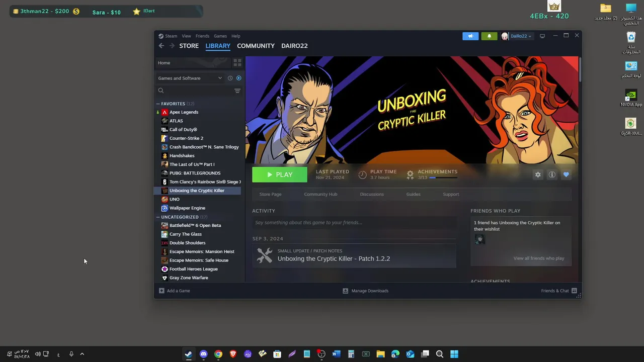Click the recent activity clock sort icon

click(x=230, y=78)
